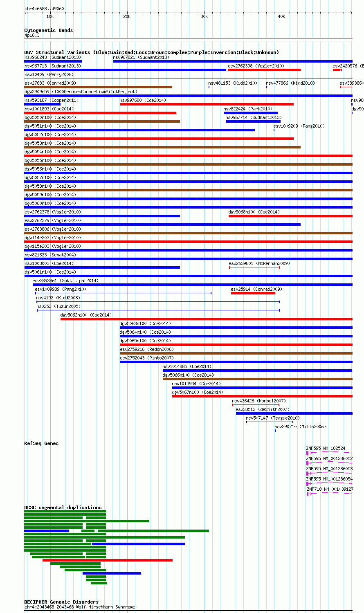The height and width of the screenshot is (613, 364).
Task: Click the red segmental duplication bar
Action: click(x=108, y=560)
